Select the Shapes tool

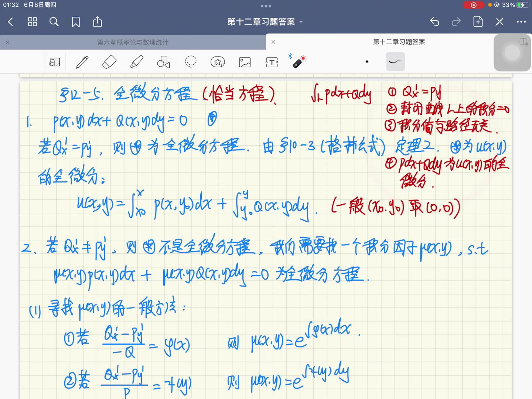[x=163, y=62]
